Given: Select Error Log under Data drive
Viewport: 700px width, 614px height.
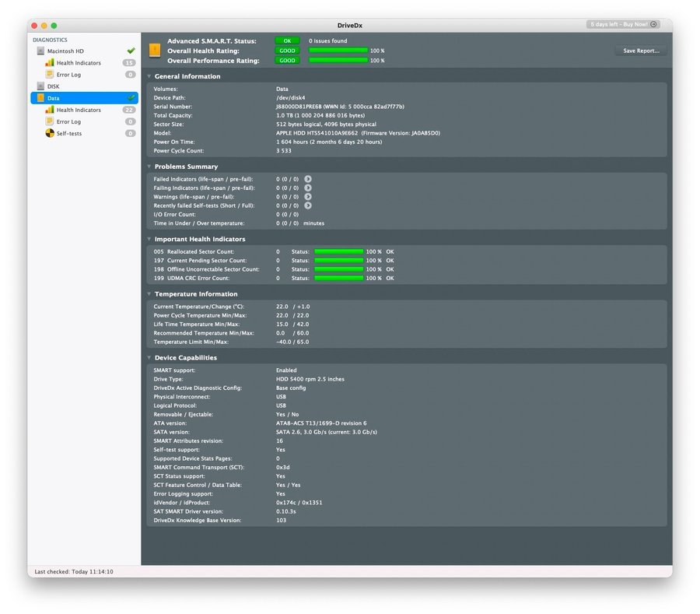Looking at the screenshot, I should (68, 122).
